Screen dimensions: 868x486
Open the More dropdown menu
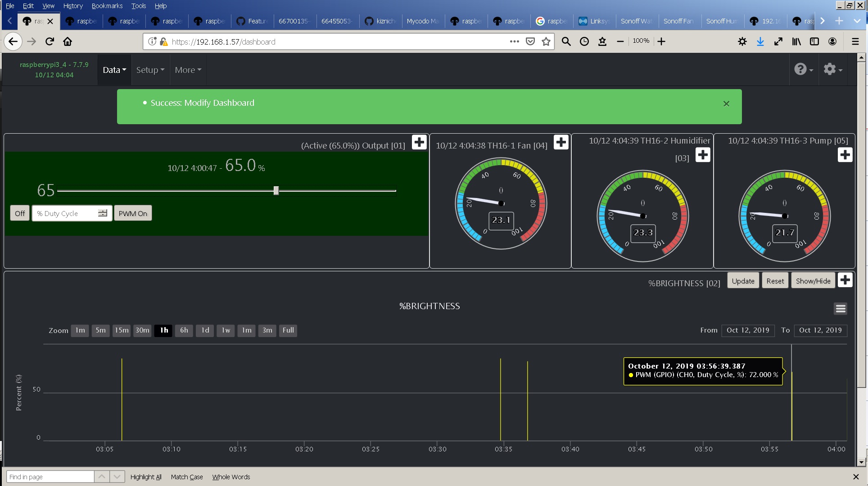[188, 70]
